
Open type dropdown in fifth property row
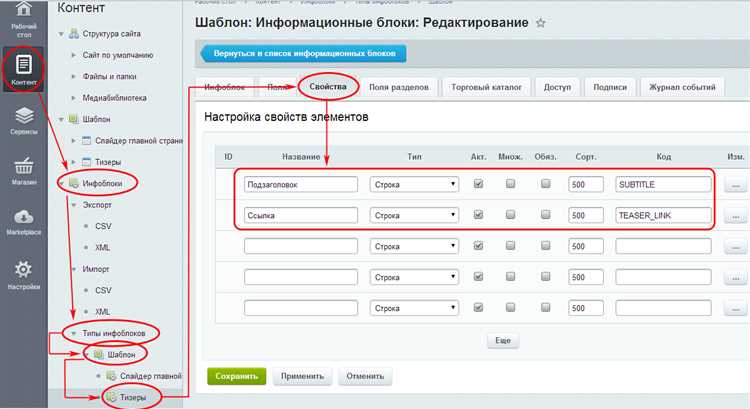click(414, 309)
